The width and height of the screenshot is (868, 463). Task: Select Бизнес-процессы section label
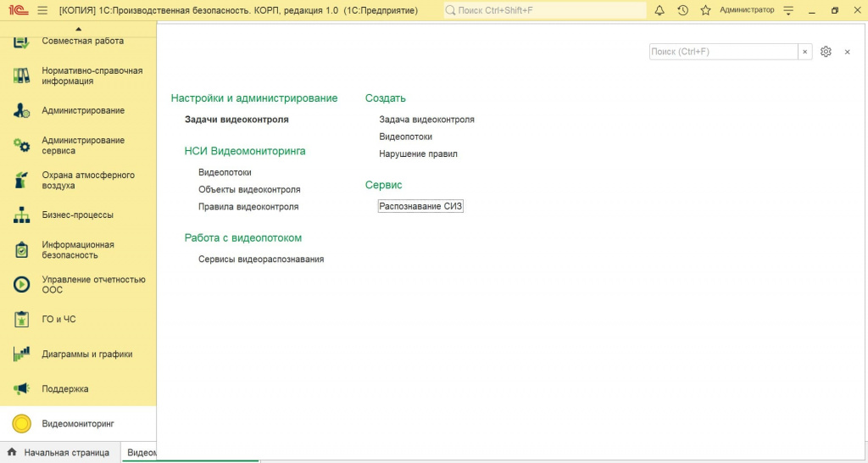[77, 215]
